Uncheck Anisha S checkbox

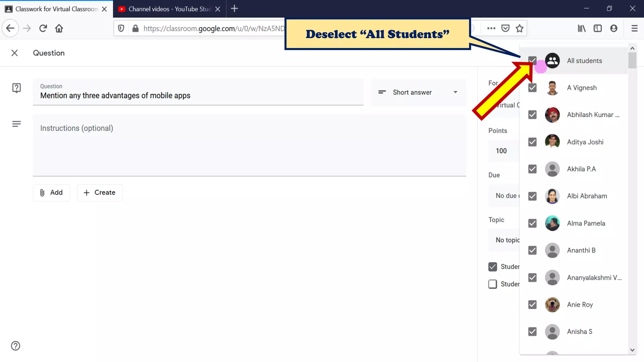(532, 332)
